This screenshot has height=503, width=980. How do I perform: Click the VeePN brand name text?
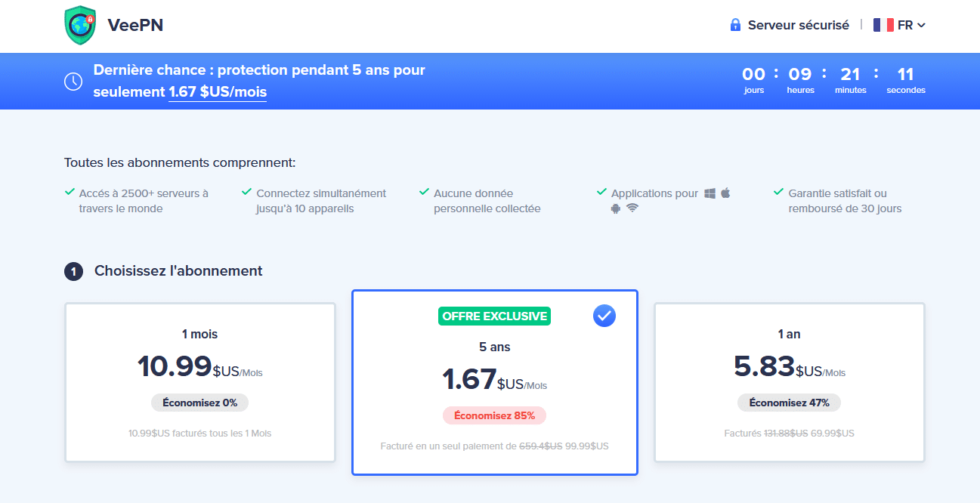[135, 26]
